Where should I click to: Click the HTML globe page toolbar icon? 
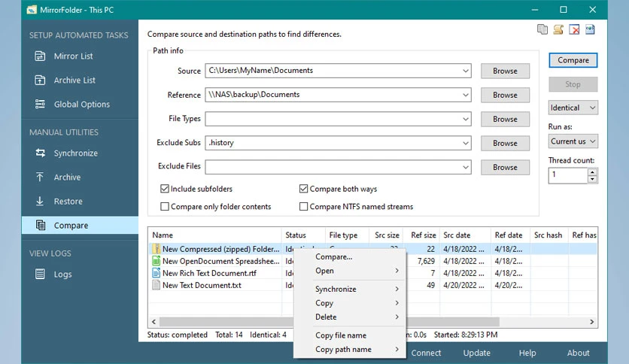click(590, 29)
